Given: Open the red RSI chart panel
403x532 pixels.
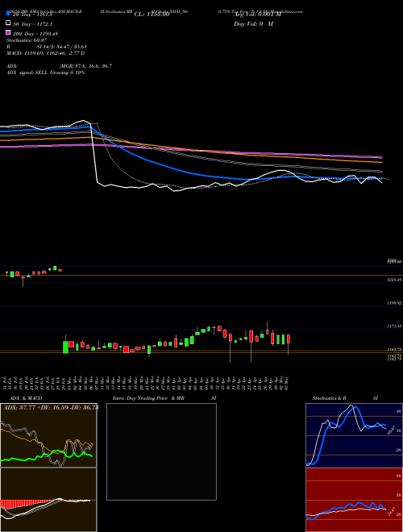Looking at the screenshot, I should tap(354, 500).
